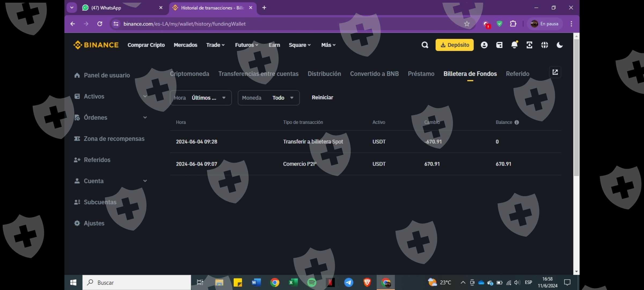Open the notifications bell icon
The image size is (644, 290).
514,45
